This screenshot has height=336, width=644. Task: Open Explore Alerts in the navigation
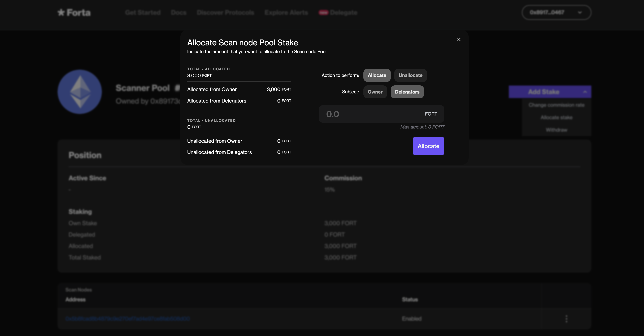[x=286, y=12]
